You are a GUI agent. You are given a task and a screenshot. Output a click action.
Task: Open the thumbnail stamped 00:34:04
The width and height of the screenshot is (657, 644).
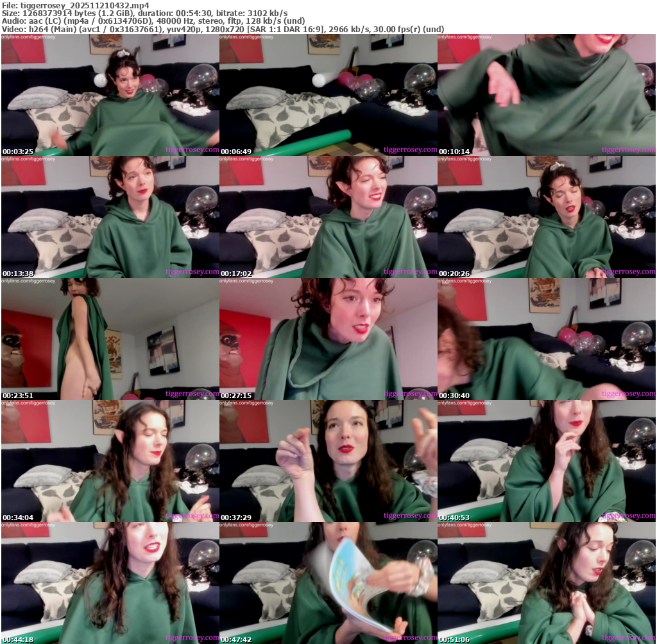point(110,461)
